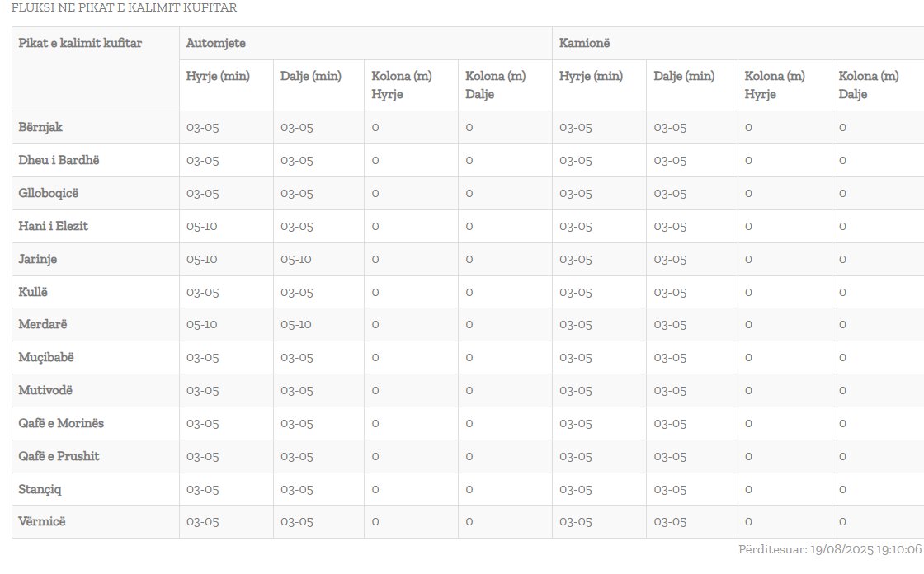This screenshot has width=924, height=574.
Task: Select Qafë e Morinës row name
Action: 61,424
